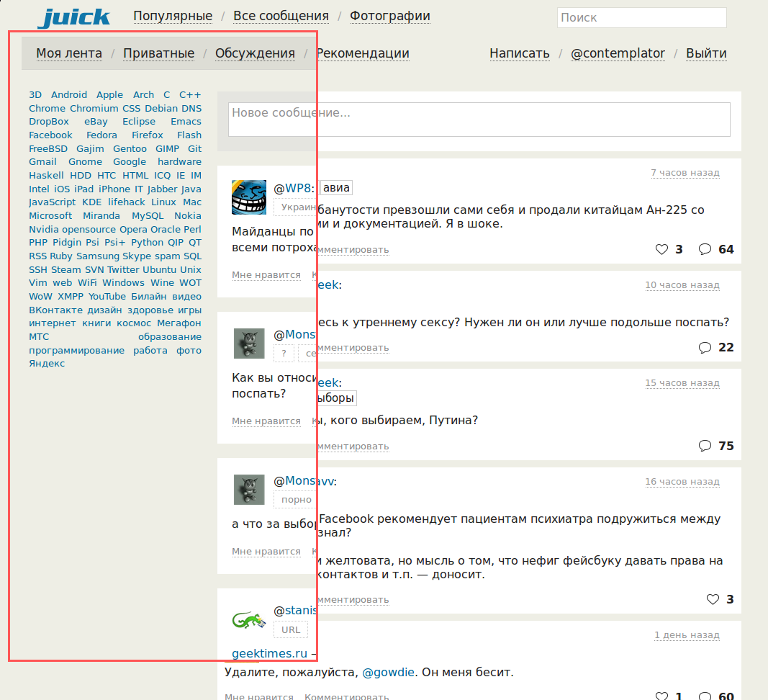This screenshot has width=768, height=700.
Task: Open the @gowdie mention link
Action: pyautogui.click(x=389, y=672)
